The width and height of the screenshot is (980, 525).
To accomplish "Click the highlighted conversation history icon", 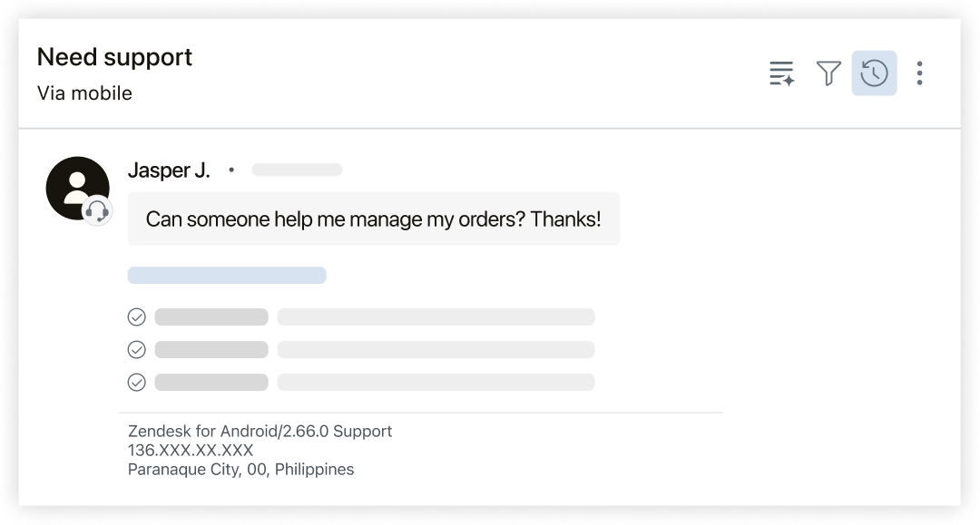I will 873,73.
